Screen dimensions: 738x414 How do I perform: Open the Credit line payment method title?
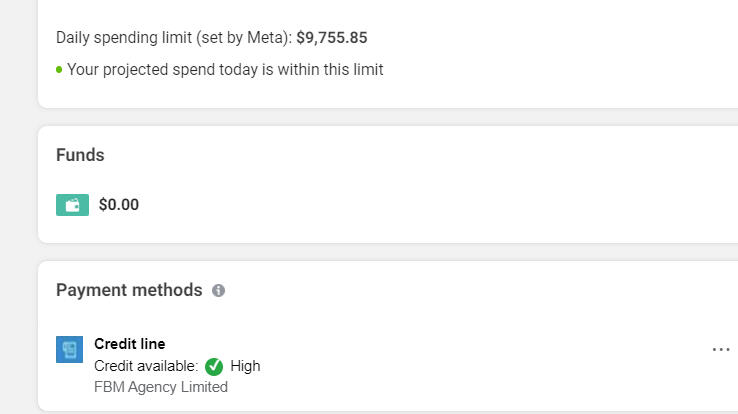129,343
